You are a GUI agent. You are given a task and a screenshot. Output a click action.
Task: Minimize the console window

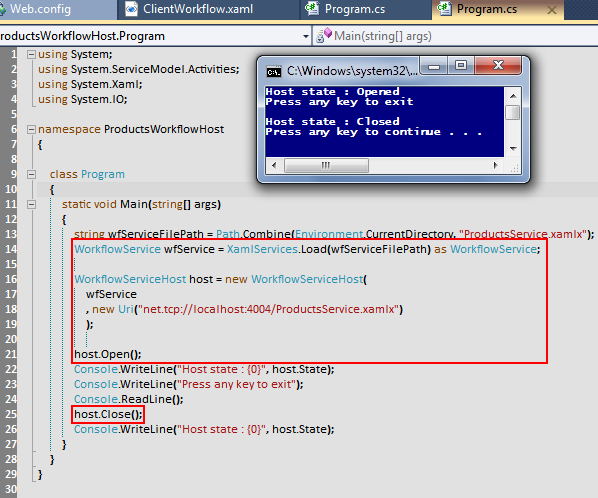[x=434, y=66]
